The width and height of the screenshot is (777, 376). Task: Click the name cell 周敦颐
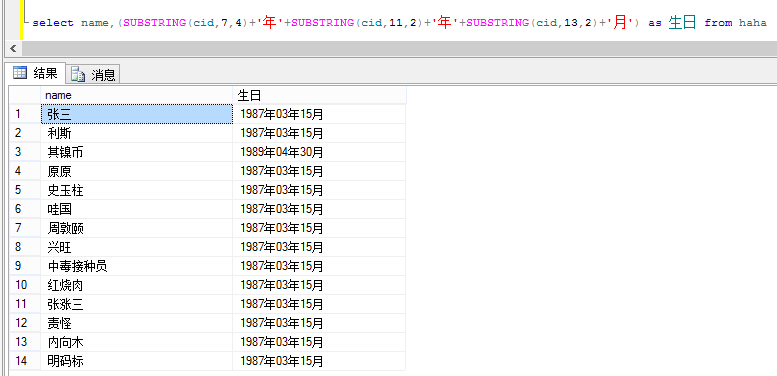pos(136,228)
